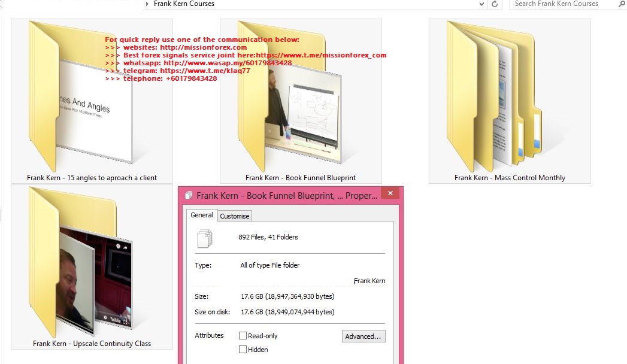Click Size on disk value 18,949,074,944 bytes

click(287, 312)
